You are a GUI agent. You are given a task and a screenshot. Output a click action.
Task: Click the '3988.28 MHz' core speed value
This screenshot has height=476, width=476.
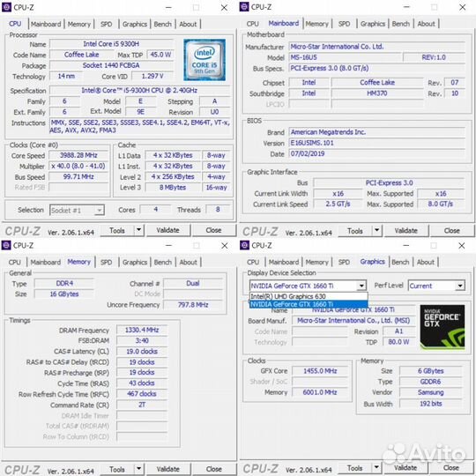(78, 155)
